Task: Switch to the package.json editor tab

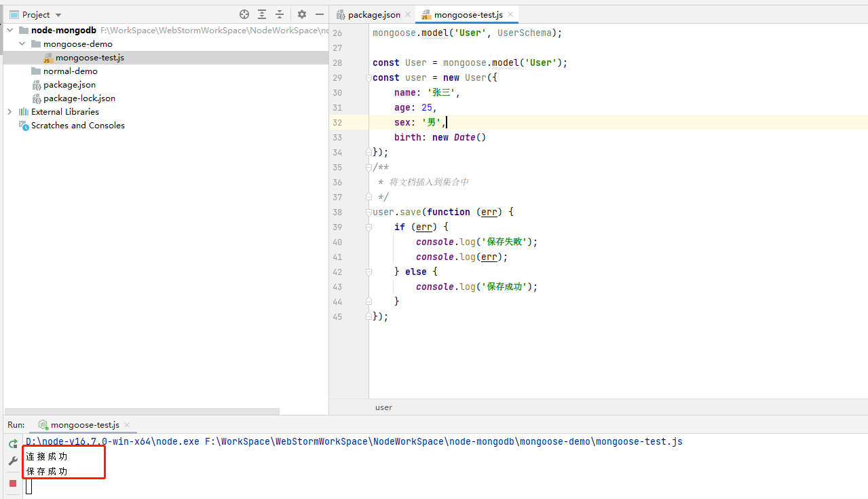Action: (x=373, y=14)
